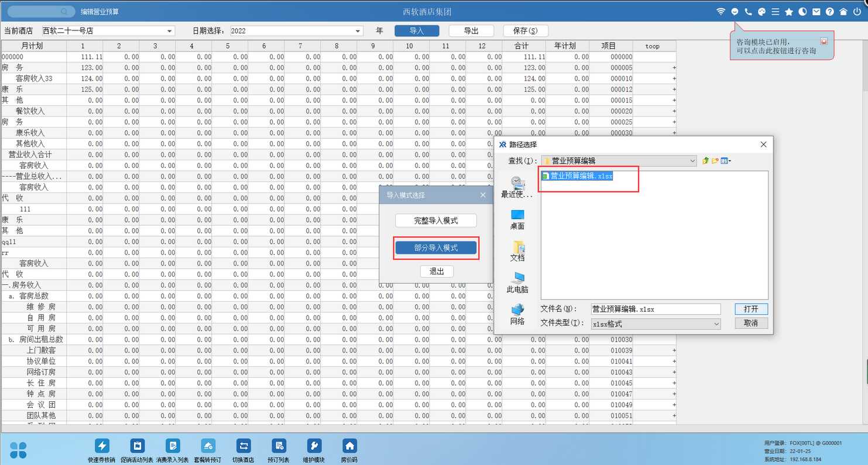Expand the plus on the 长住房 010045 row
Screen dimensions: 868x465
[674, 383]
